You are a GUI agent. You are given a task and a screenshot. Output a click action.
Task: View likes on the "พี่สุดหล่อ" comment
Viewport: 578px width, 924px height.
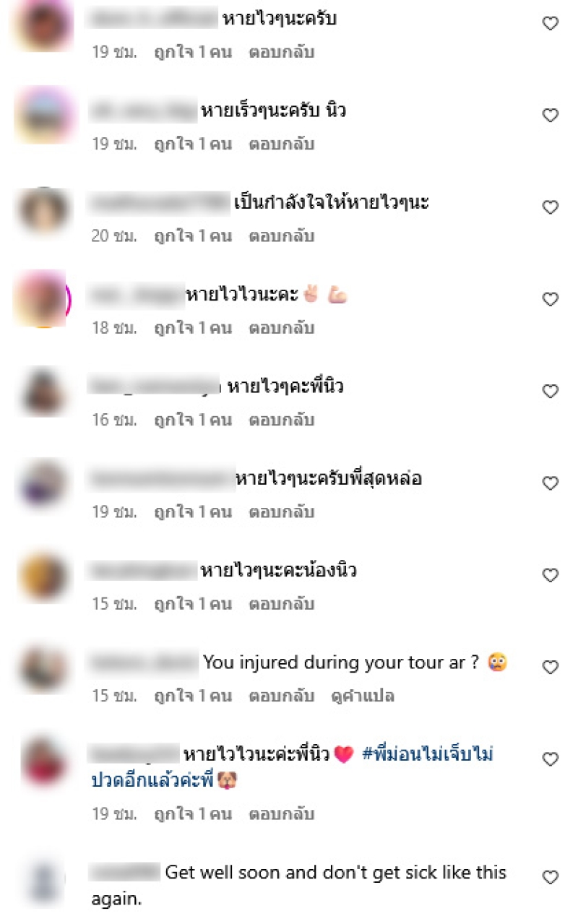[192, 512]
